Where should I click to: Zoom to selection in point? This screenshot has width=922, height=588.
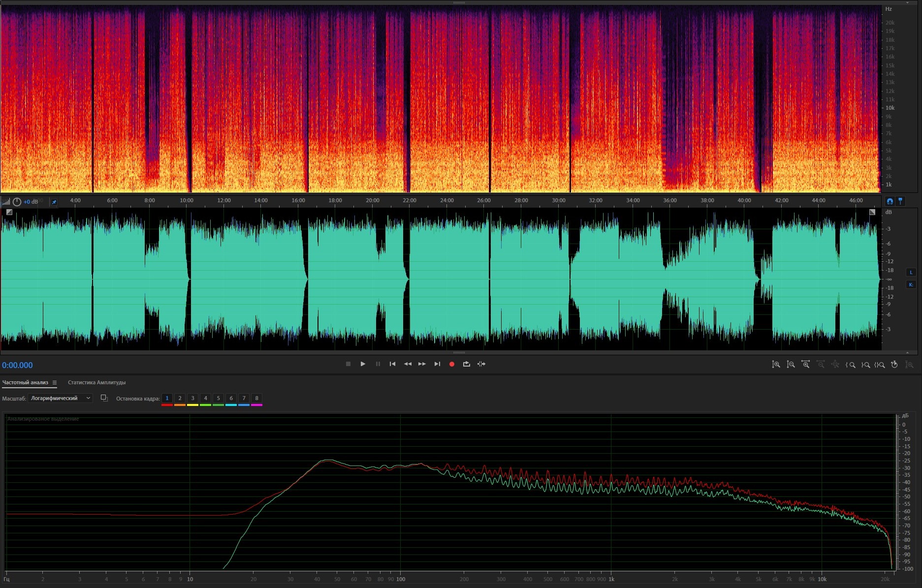tap(850, 365)
